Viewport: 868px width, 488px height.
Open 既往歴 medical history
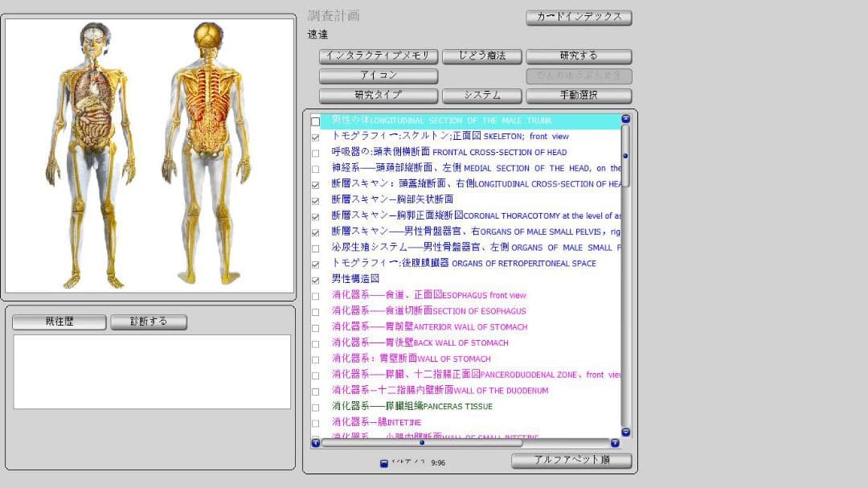59,322
